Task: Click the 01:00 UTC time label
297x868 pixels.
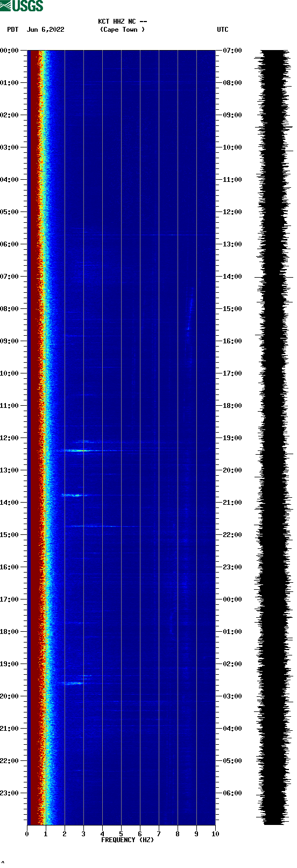Action: pyautogui.click(x=232, y=632)
